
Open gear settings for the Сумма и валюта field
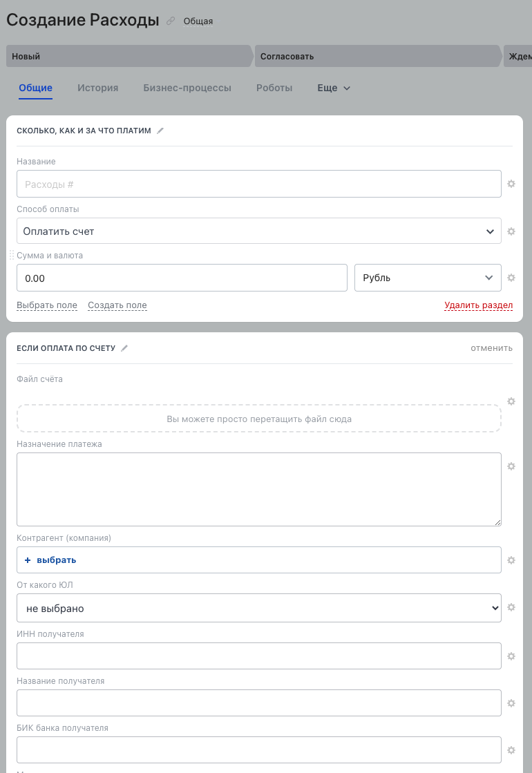(x=511, y=278)
